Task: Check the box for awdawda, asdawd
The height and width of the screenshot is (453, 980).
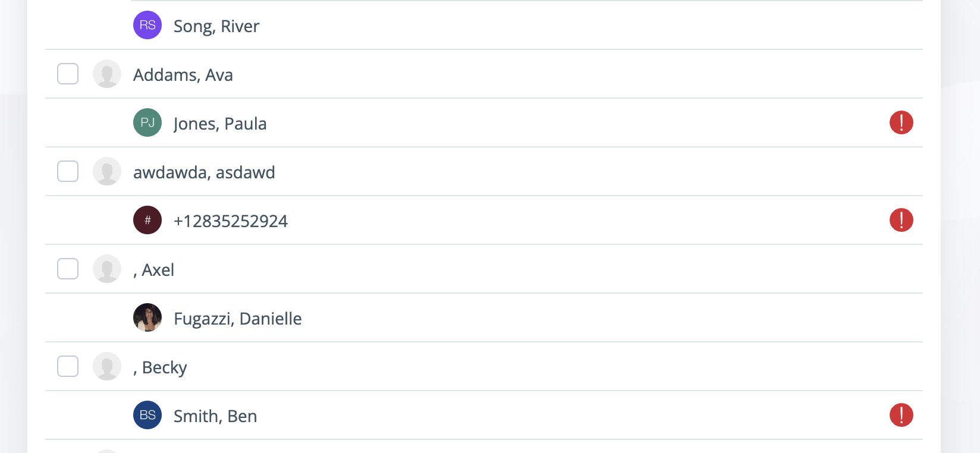Action: pyautogui.click(x=68, y=171)
